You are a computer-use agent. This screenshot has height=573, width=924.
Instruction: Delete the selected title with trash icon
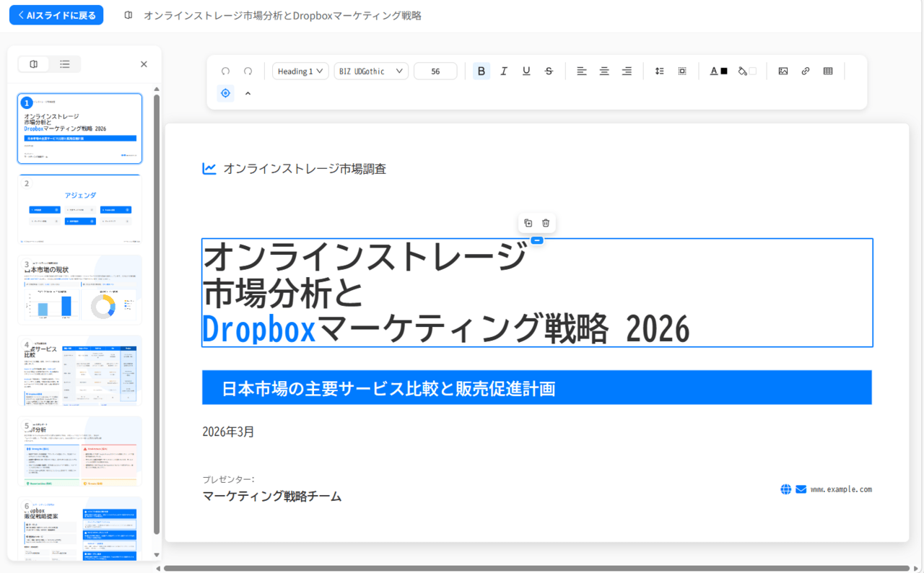click(546, 223)
